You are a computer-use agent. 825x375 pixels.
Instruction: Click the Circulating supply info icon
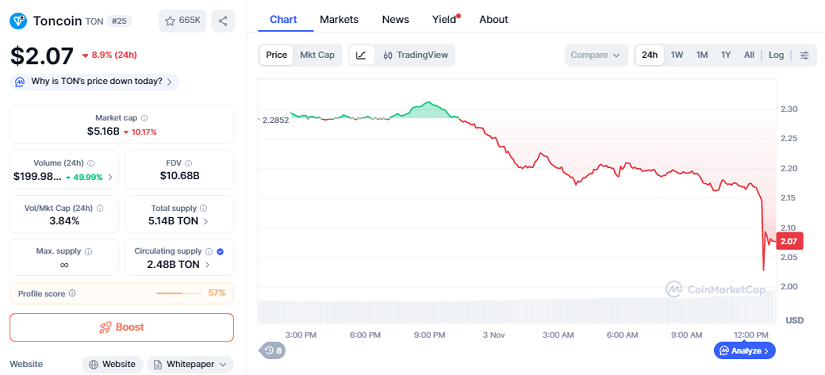point(209,251)
